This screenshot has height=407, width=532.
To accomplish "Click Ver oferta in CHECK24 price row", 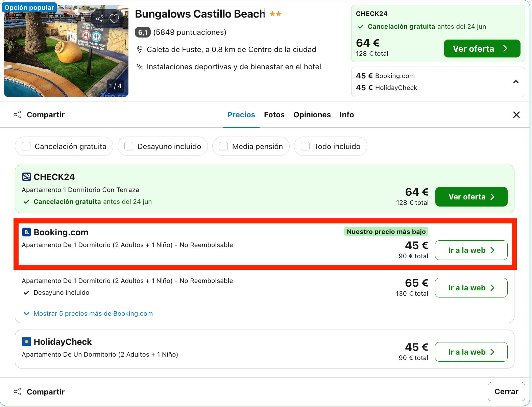I will 471,197.
